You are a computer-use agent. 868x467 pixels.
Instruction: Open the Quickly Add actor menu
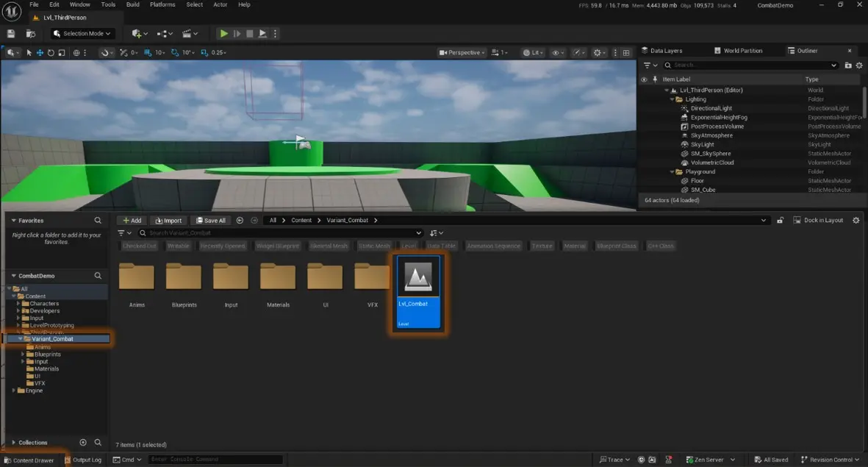tap(137, 33)
